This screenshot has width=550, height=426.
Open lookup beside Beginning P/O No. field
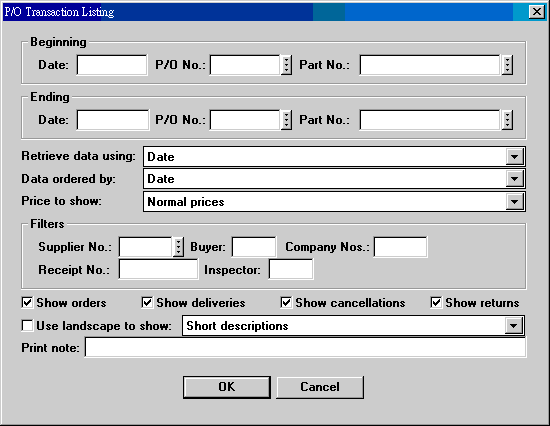(x=287, y=65)
